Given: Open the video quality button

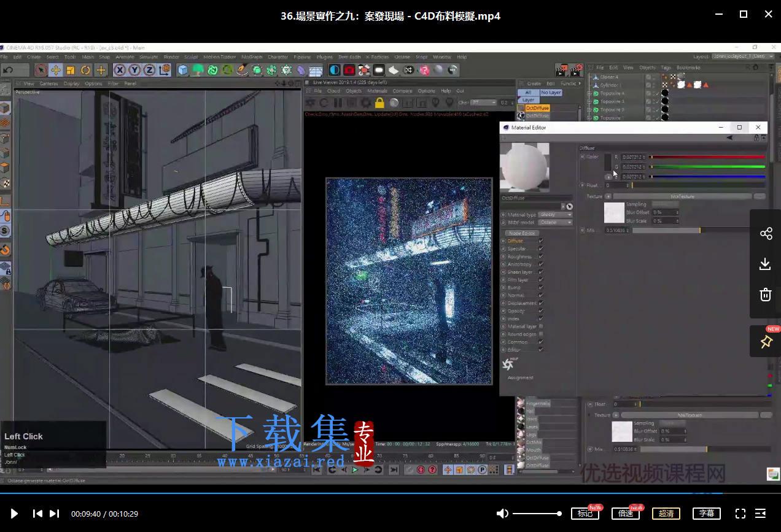Looking at the screenshot, I should [x=666, y=514].
